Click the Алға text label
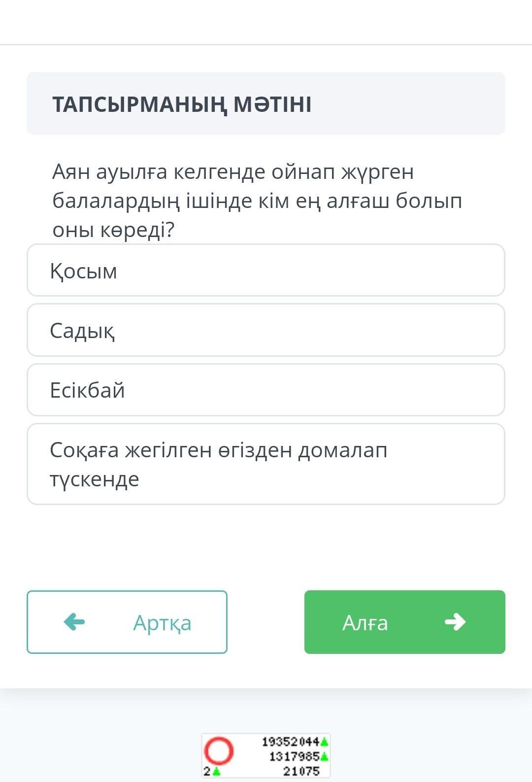The image size is (532, 782). point(365,623)
